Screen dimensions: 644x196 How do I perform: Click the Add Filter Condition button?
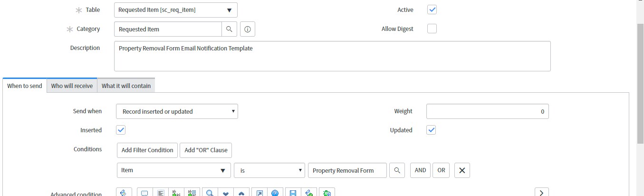(x=147, y=150)
